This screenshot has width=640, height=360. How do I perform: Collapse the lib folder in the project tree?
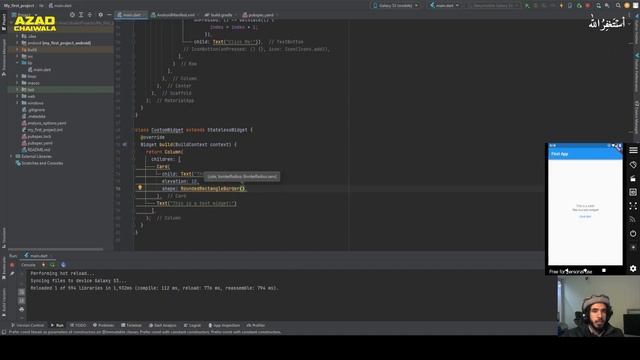pos(17,63)
